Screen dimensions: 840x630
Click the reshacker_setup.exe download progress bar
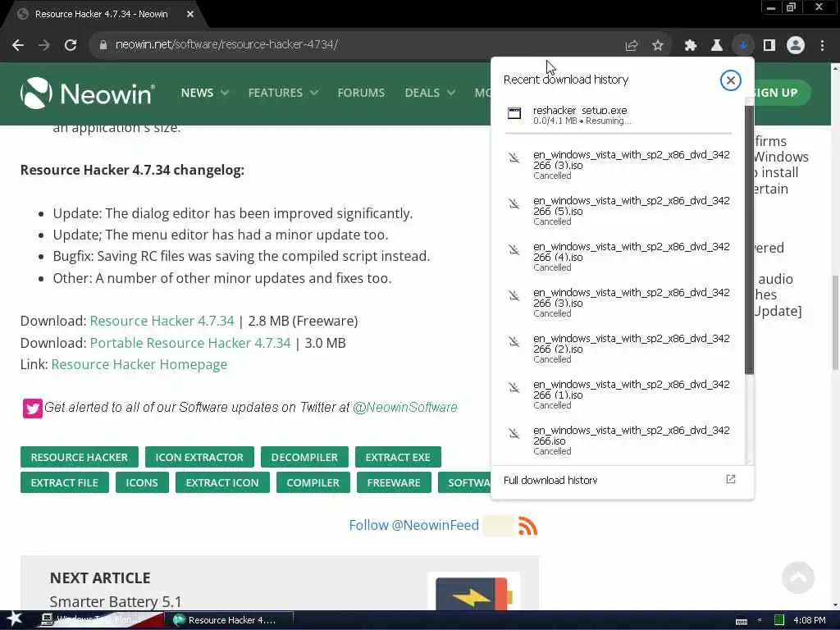click(619, 132)
